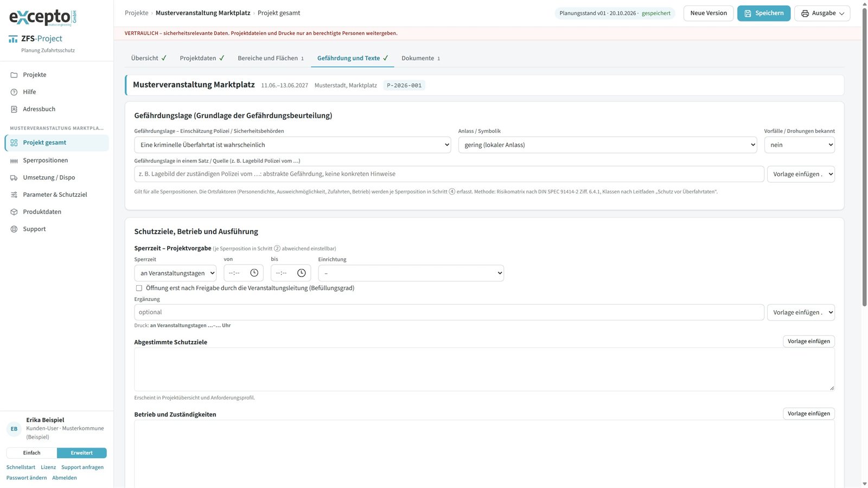The width and height of the screenshot is (868, 488).
Task: Click the clock icon in the 'von' time field
Action: [x=254, y=273]
